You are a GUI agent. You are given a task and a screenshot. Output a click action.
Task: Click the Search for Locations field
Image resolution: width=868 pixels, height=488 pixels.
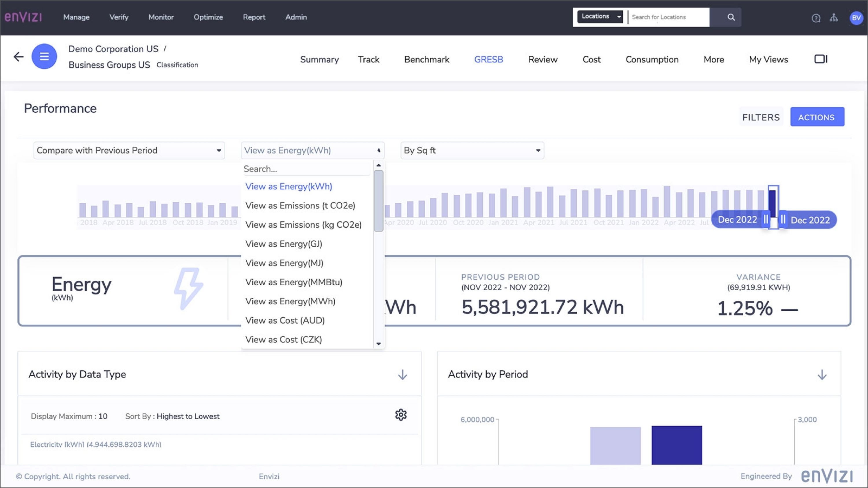coord(669,17)
